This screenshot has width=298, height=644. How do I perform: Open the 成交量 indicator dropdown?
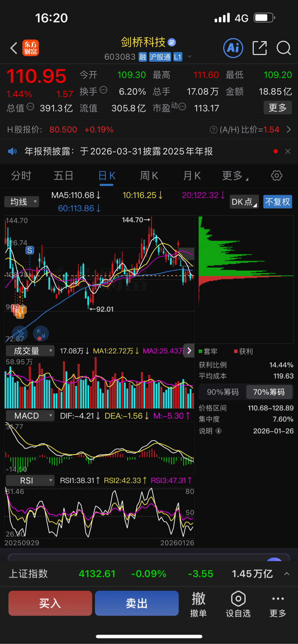click(x=30, y=351)
